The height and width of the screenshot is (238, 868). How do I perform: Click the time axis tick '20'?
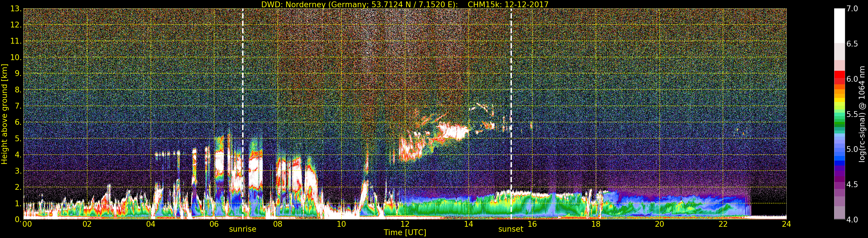pyautogui.click(x=659, y=224)
